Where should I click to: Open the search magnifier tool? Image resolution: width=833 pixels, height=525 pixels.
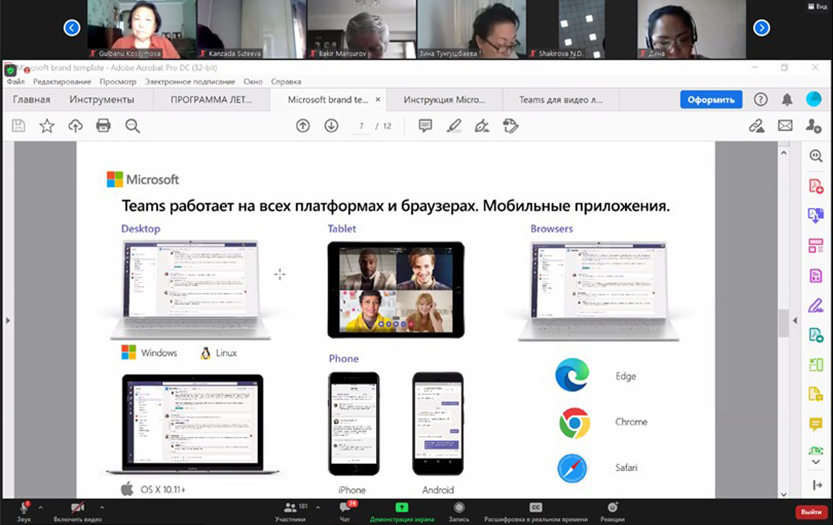[x=132, y=126]
